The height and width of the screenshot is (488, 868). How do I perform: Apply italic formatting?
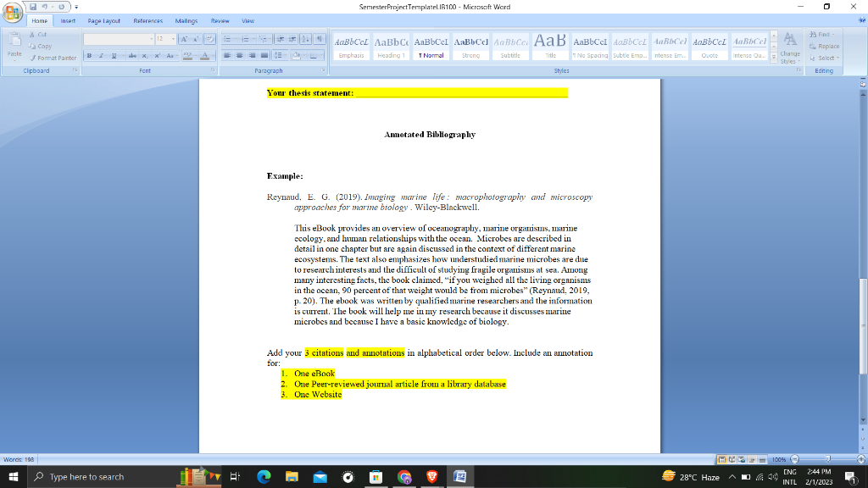click(102, 55)
